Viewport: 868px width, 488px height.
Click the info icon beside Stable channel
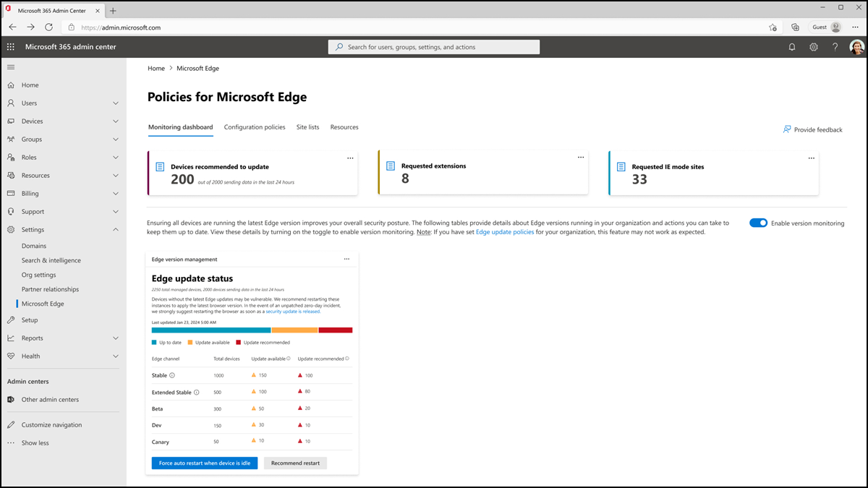[x=171, y=375]
